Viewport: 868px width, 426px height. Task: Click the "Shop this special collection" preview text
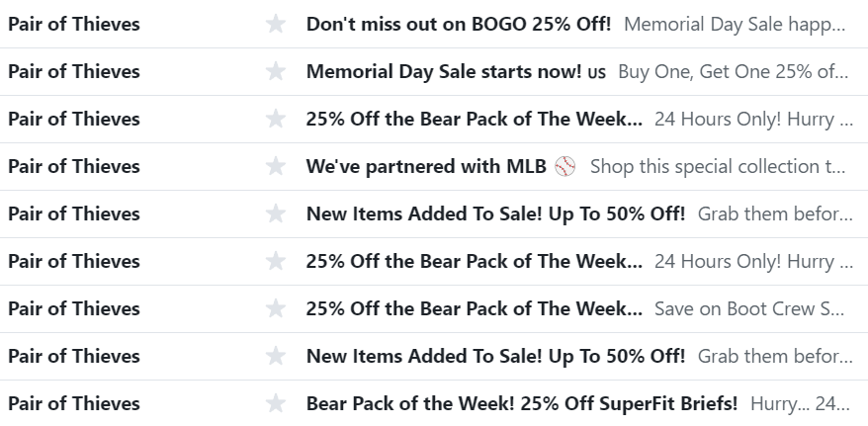(x=717, y=166)
